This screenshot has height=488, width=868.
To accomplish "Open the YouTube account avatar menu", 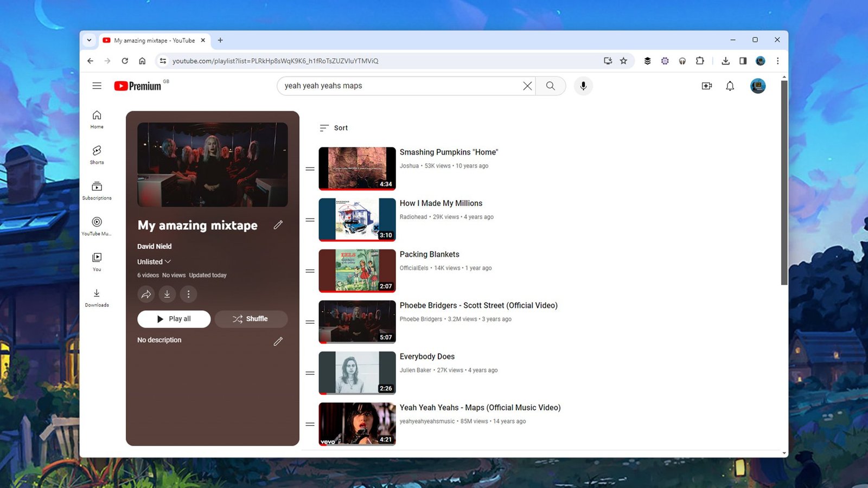I will tap(758, 86).
